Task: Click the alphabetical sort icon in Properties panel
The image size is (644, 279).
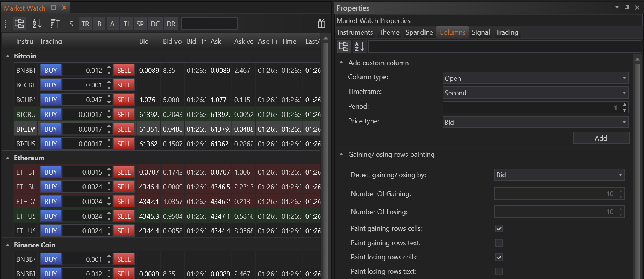Action: click(x=359, y=46)
